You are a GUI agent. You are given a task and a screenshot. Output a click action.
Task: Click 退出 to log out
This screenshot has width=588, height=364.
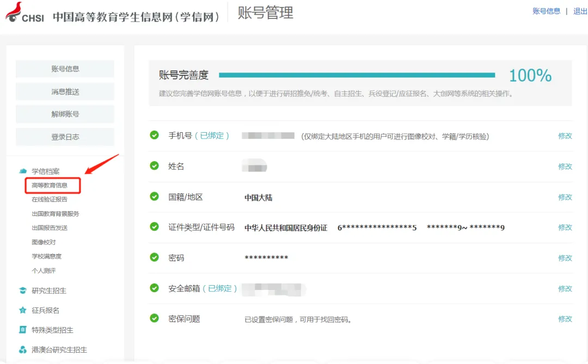(580, 11)
